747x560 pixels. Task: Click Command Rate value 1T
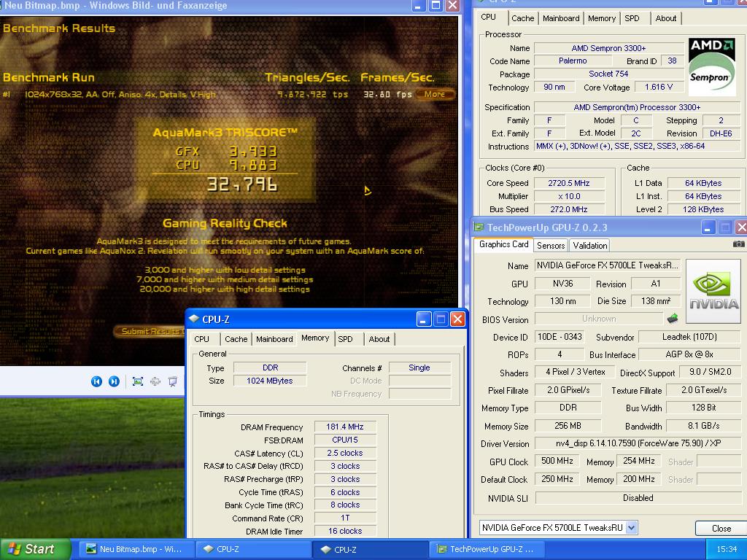click(x=345, y=518)
